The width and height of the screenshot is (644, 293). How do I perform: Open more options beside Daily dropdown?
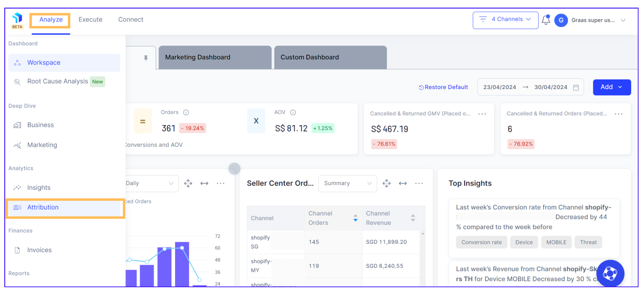pos(220,183)
